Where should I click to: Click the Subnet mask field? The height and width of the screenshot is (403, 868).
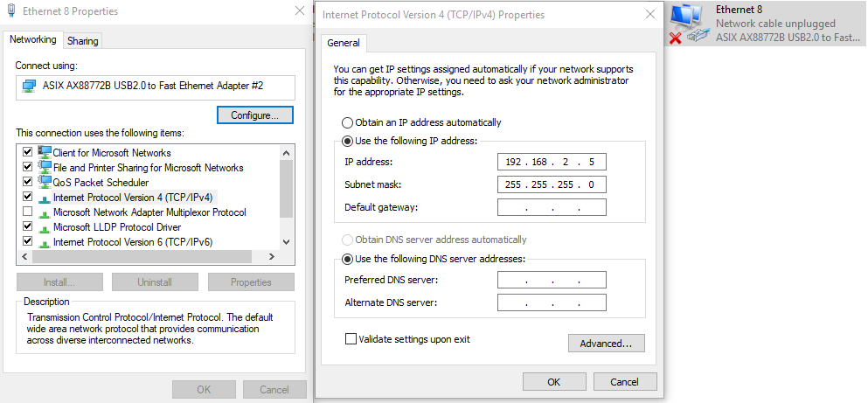click(x=552, y=184)
